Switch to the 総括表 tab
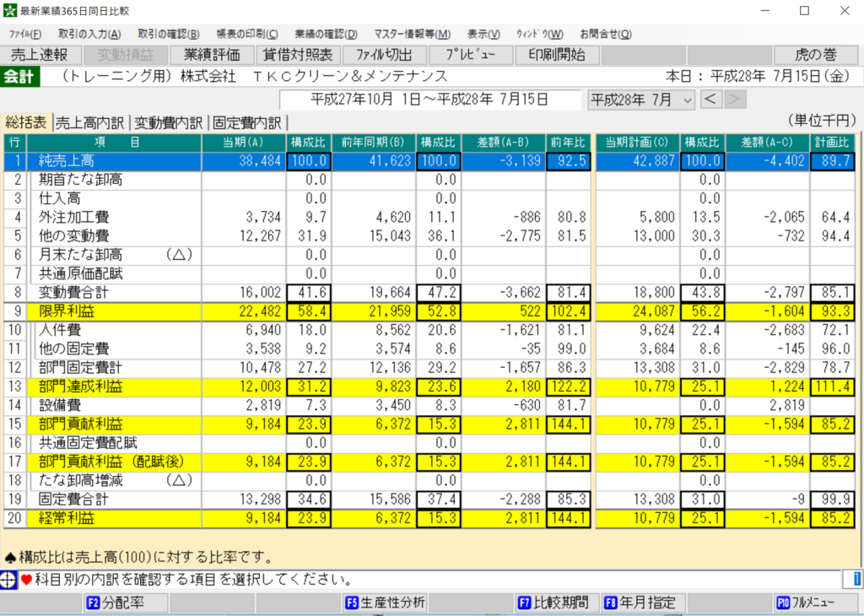Image resolution: width=864 pixels, height=616 pixels. pyautogui.click(x=26, y=122)
